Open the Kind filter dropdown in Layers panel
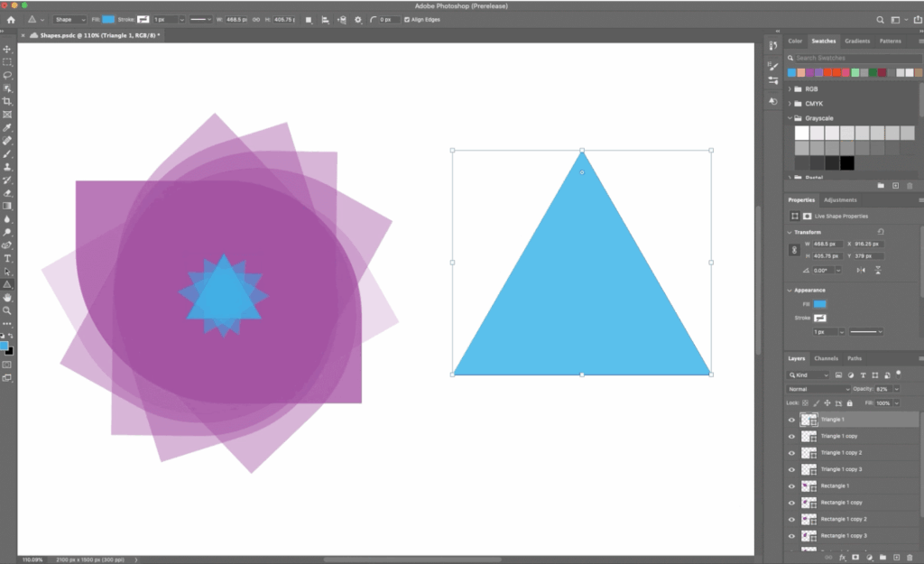The height and width of the screenshot is (564, 924). (x=808, y=375)
